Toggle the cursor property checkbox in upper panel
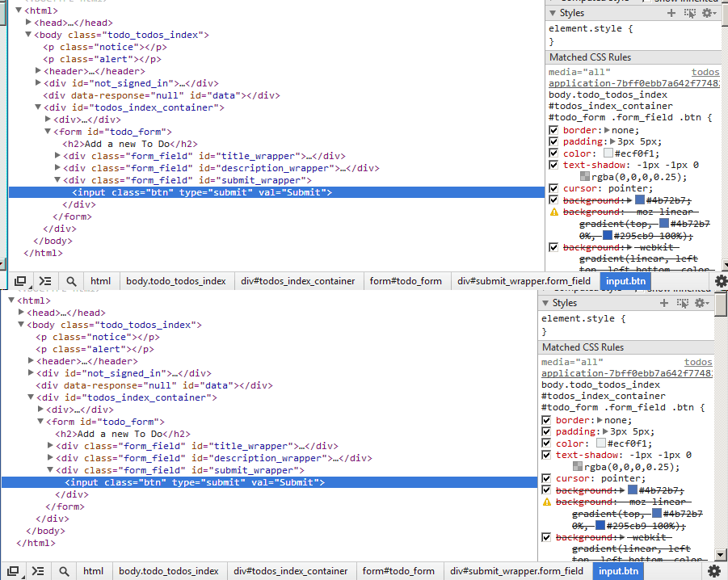 pos(553,188)
